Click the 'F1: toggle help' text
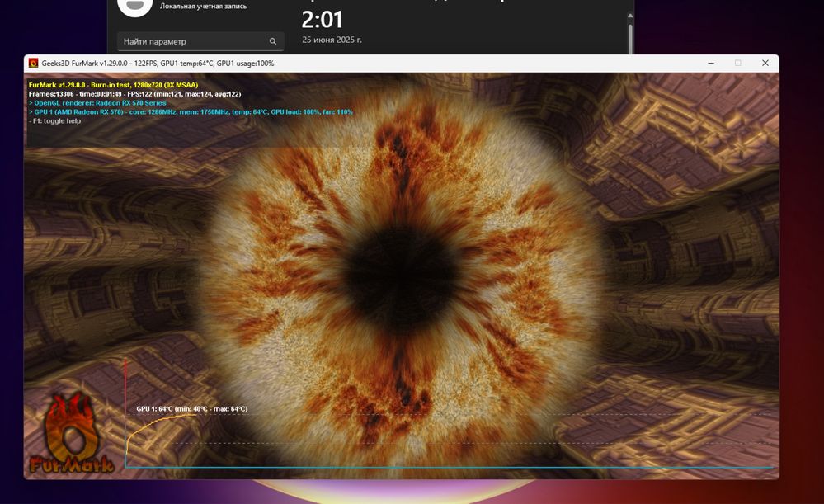824x504 pixels. pyautogui.click(x=54, y=121)
